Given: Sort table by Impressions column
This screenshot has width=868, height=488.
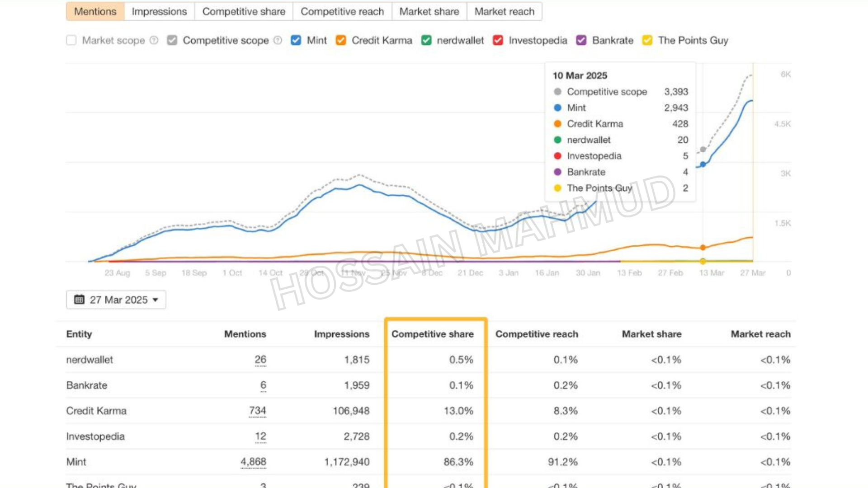Looking at the screenshot, I should (x=342, y=334).
